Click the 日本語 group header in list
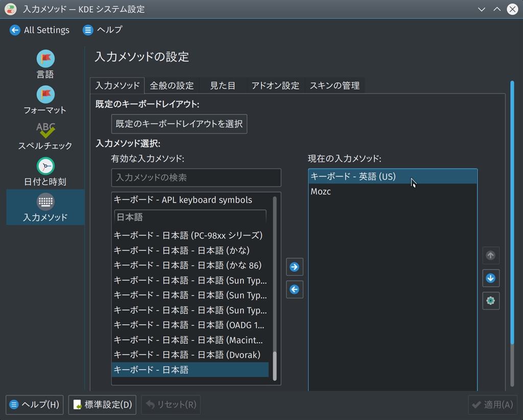The width and height of the screenshot is (523, 420). click(190, 217)
